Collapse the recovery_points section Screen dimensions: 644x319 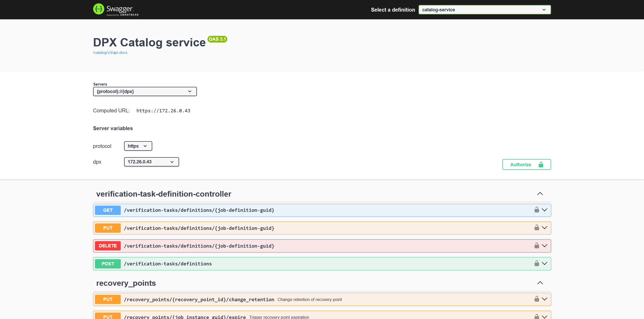click(540, 283)
